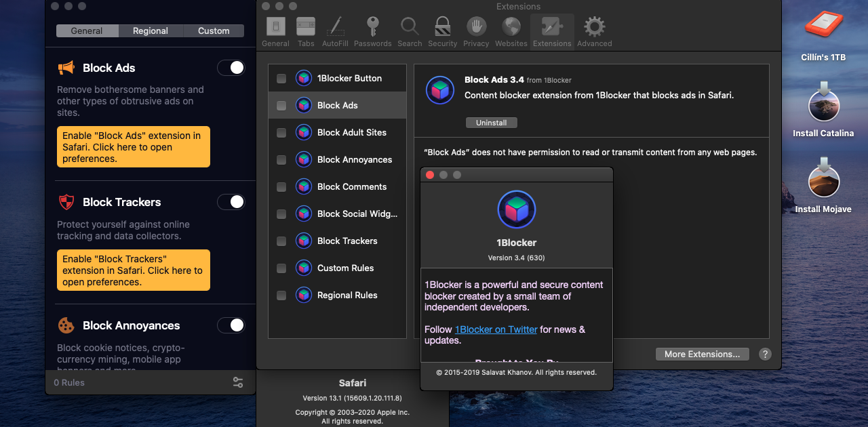Enable the 1Blocker Button extension checkbox
Viewport: 868px width, 427px height.
pos(281,79)
